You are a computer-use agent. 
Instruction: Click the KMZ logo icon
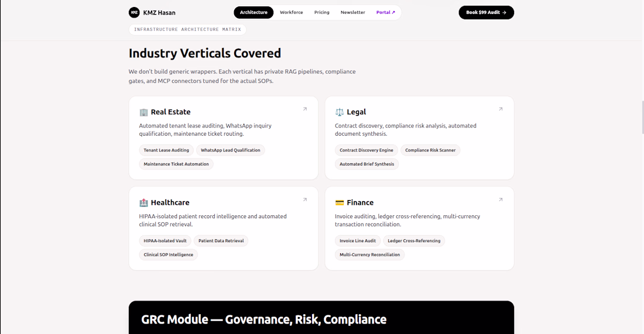pyautogui.click(x=134, y=12)
